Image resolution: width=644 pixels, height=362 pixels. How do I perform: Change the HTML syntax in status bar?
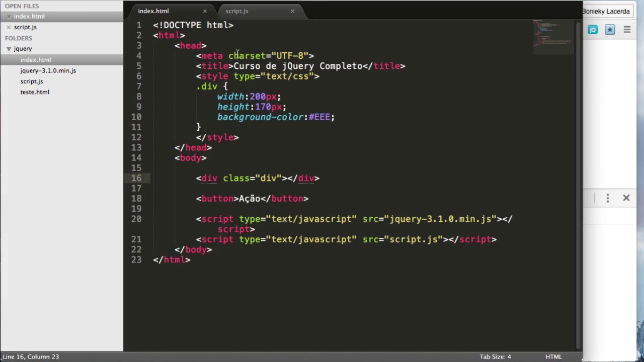[553, 356]
